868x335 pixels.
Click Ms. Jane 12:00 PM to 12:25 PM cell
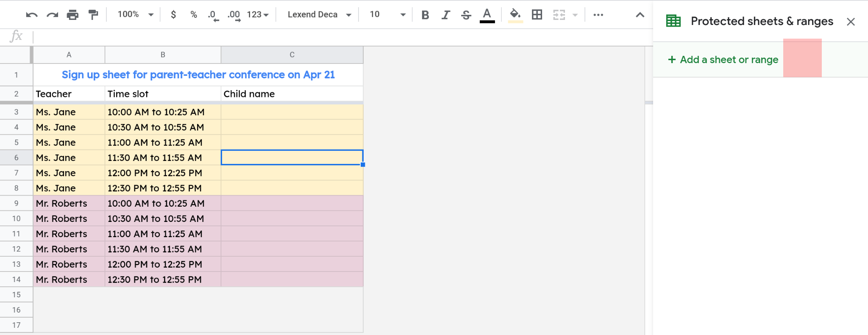coord(163,173)
